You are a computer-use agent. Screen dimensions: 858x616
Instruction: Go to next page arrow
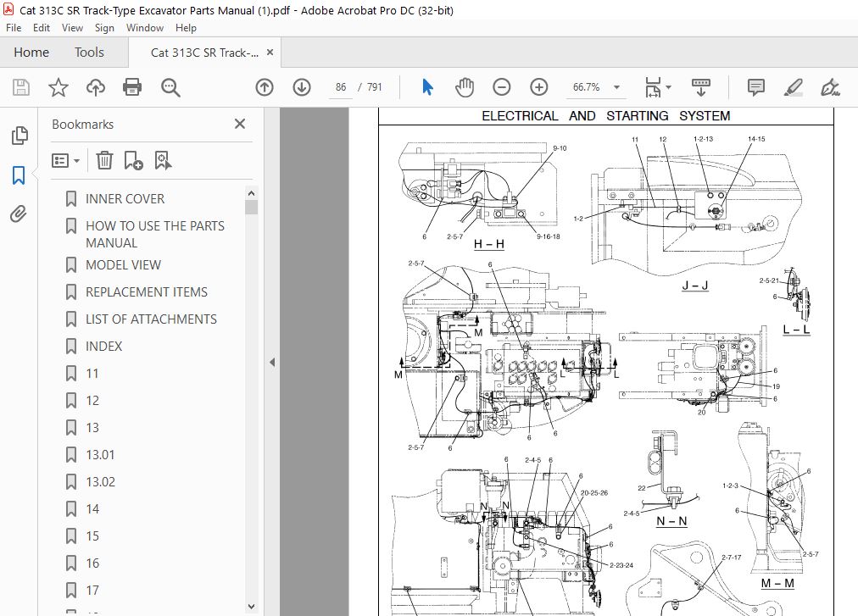tap(302, 87)
